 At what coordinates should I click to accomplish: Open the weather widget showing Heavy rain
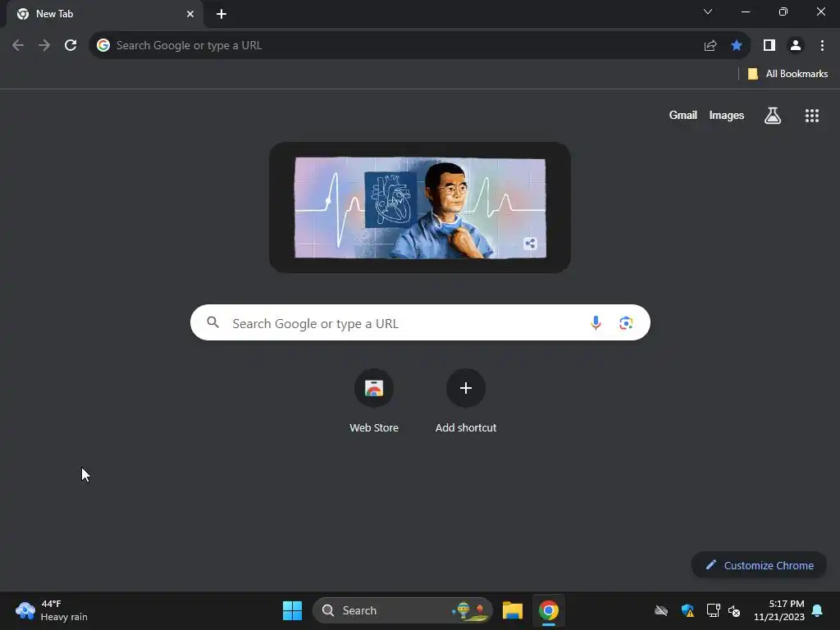click(52, 610)
